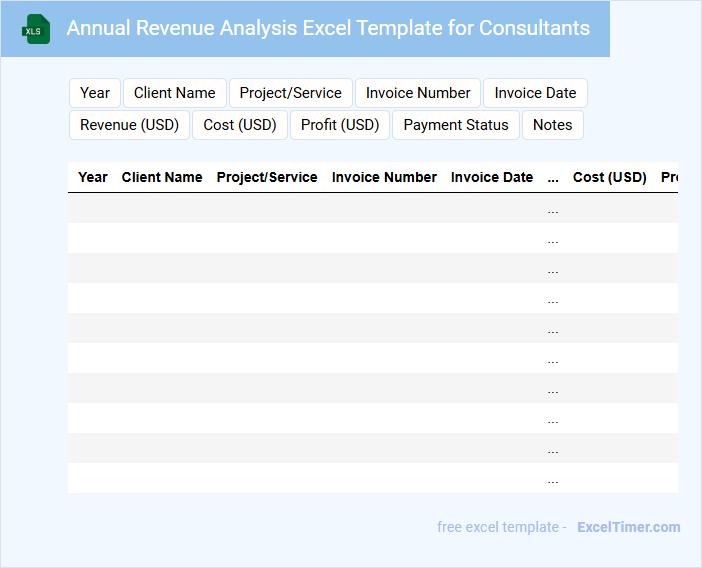
Task: Click the Client Name table column header
Action: coord(162,177)
